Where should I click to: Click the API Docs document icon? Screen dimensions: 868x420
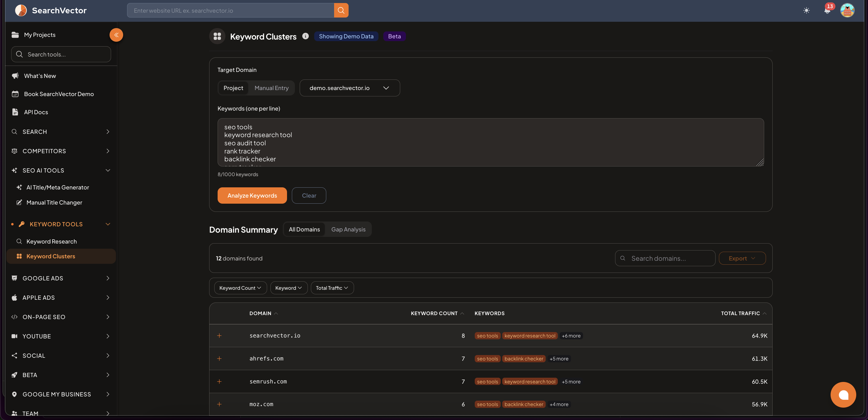pos(15,112)
